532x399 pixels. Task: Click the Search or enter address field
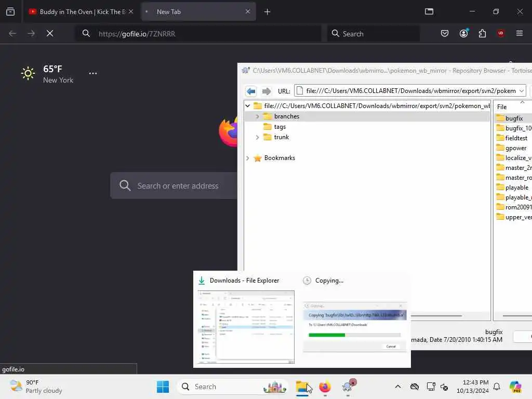[174, 185]
